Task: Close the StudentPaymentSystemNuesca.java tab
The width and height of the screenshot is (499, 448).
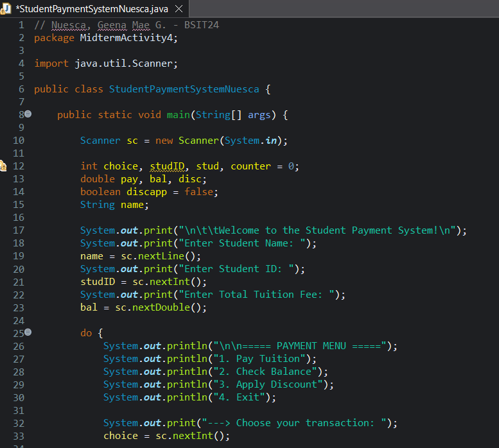Action: [179, 9]
